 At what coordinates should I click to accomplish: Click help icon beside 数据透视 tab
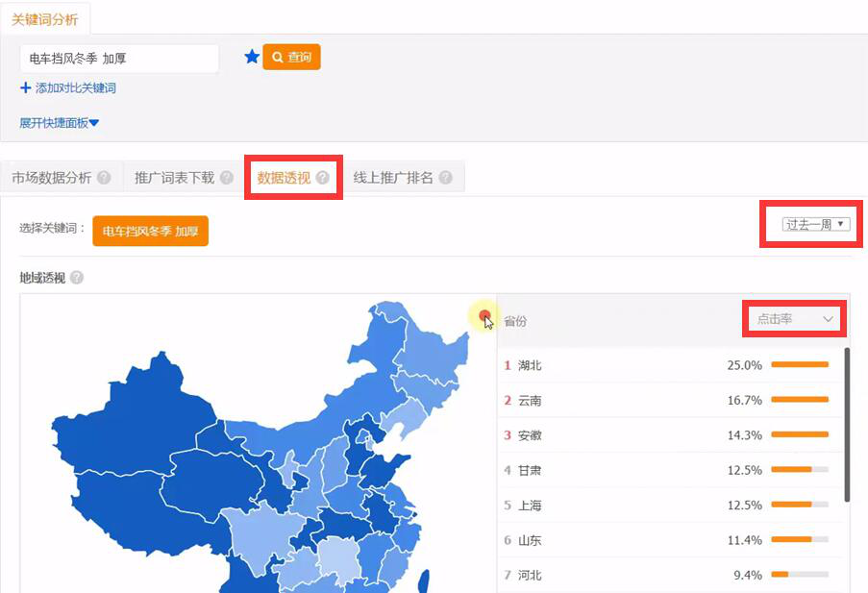(x=322, y=178)
